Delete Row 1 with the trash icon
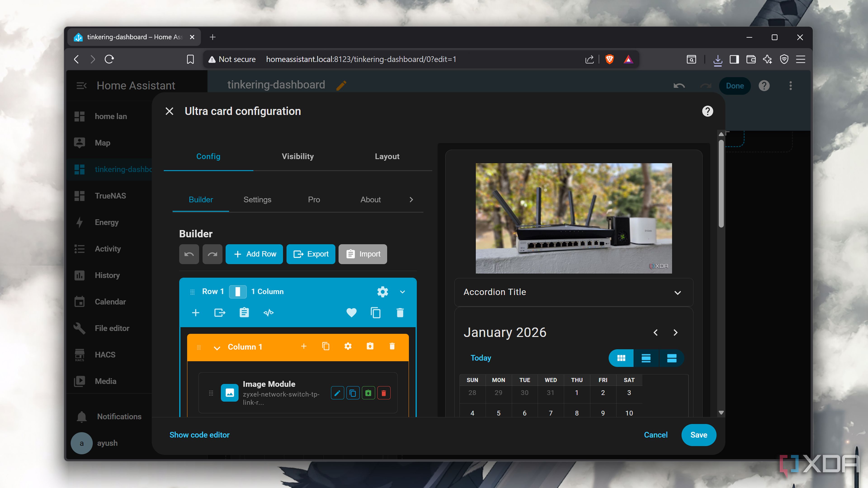 click(400, 313)
